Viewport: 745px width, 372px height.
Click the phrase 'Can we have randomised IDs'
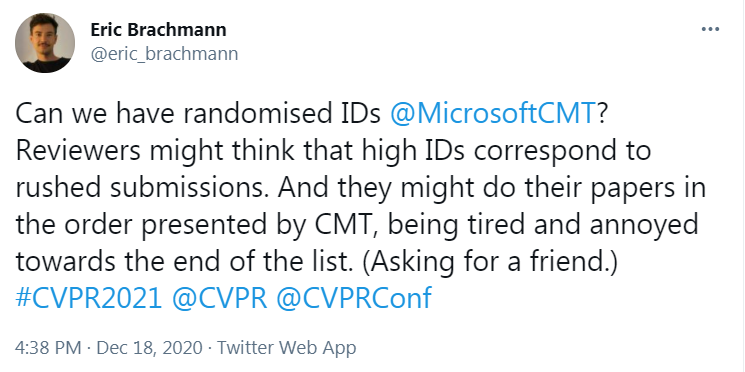[x=199, y=114]
